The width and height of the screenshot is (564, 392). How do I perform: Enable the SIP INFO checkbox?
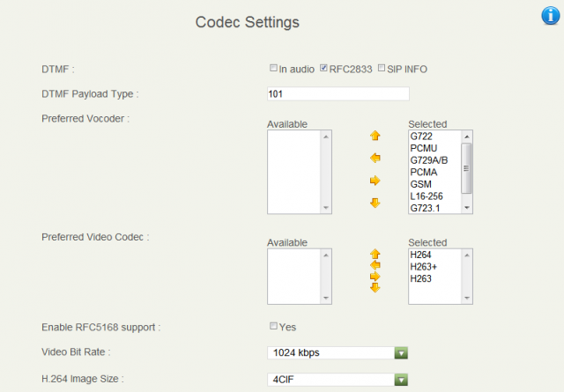coord(382,68)
